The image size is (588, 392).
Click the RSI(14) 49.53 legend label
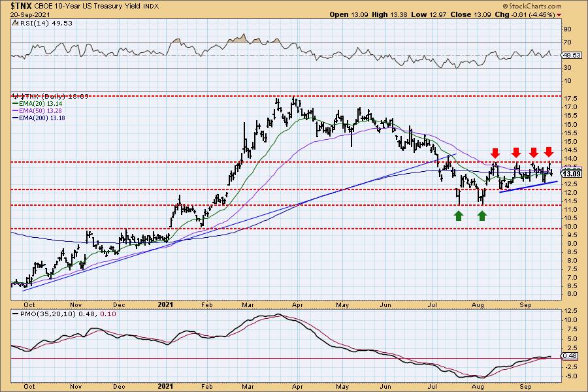click(x=45, y=24)
